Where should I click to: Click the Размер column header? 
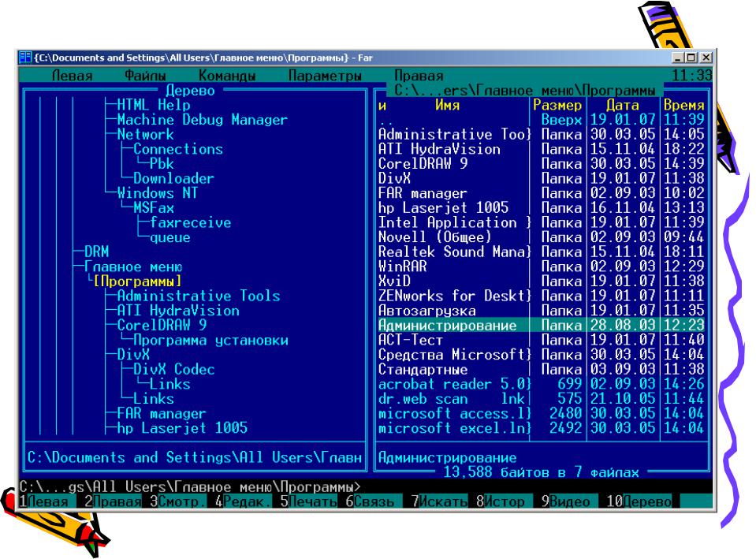coord(557,105)
